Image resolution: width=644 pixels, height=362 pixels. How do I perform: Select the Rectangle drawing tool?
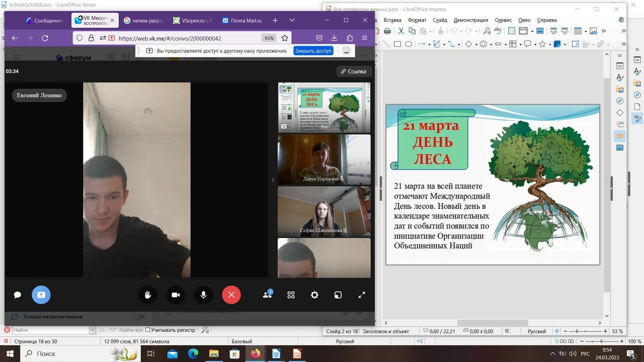(x=397, y=44)
